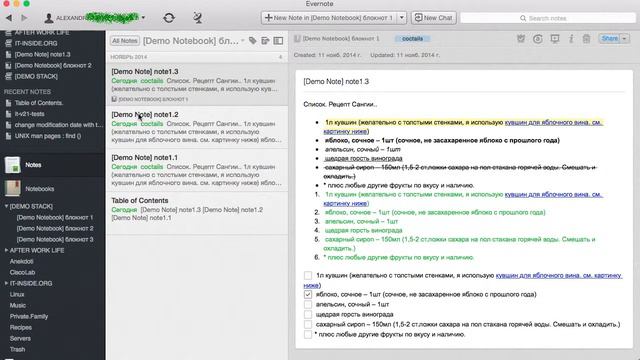Open 'change modification date with t...' recent note

pos(59,125)
